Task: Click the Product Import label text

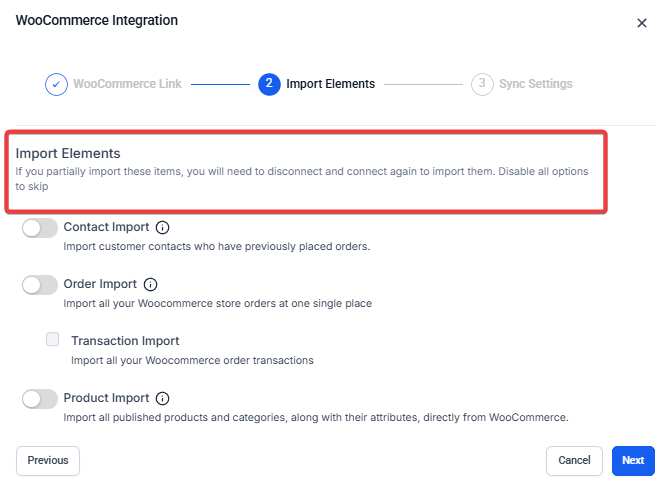Action: [106, 398]
